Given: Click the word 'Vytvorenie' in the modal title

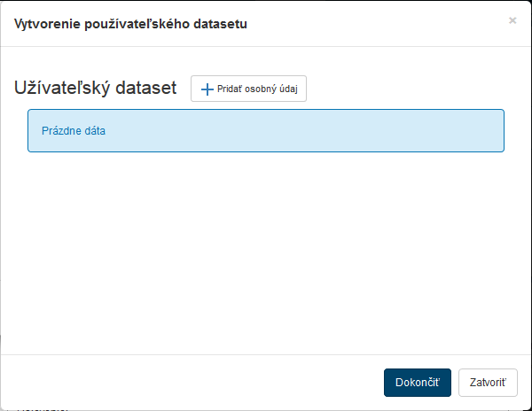Looking at the screenshot, I should coord(46,24).
